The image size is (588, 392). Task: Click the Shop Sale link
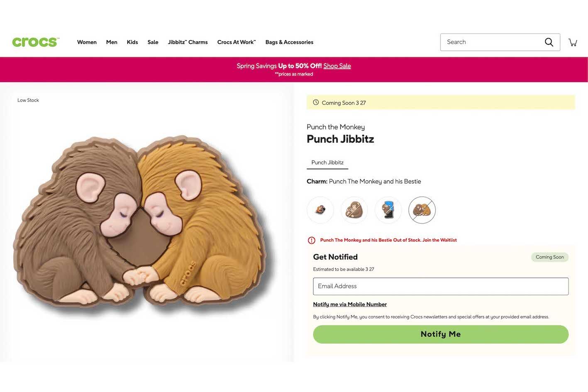(x=337, y=66)
